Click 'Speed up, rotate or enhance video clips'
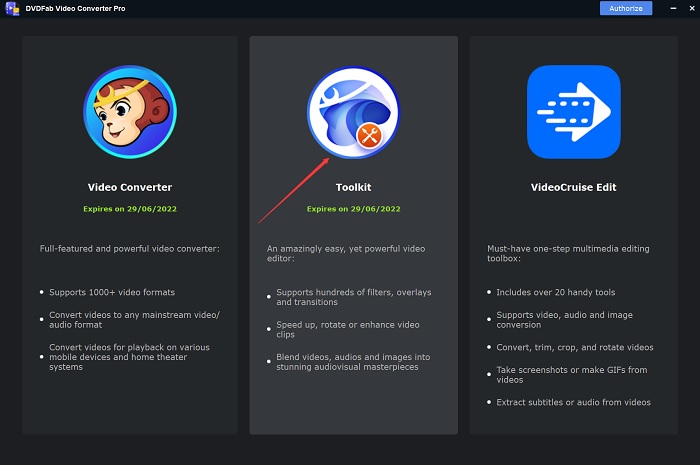The image size is (700, 465). coord(348,329)
